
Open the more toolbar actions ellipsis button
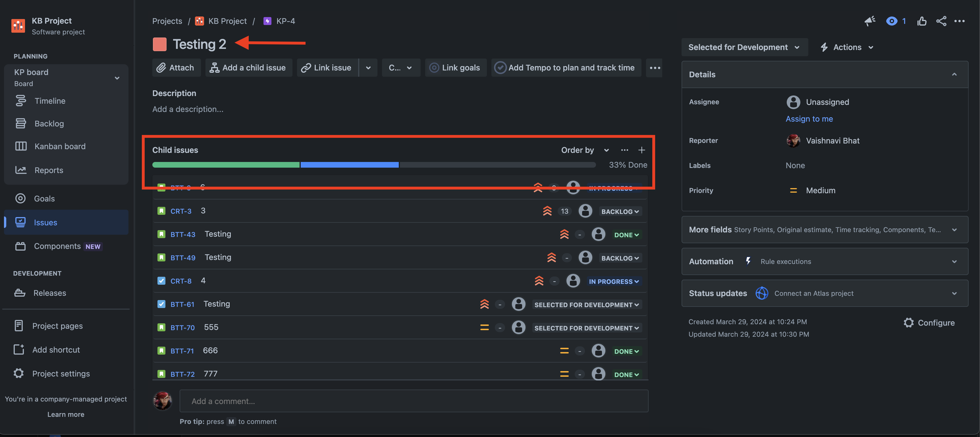654,68
